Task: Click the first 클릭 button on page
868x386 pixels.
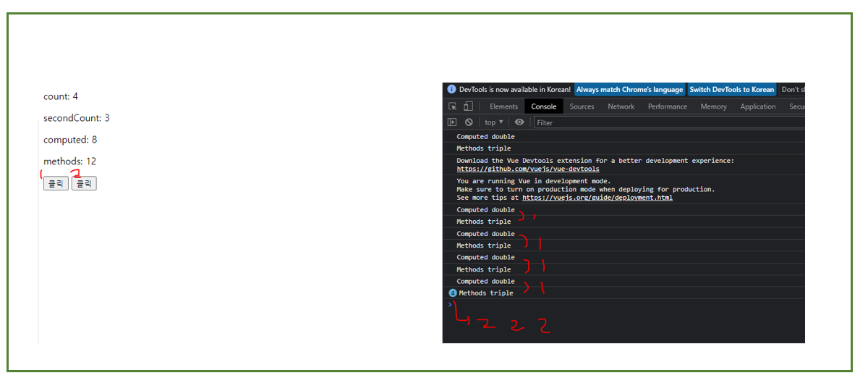Action: point(56,184)
